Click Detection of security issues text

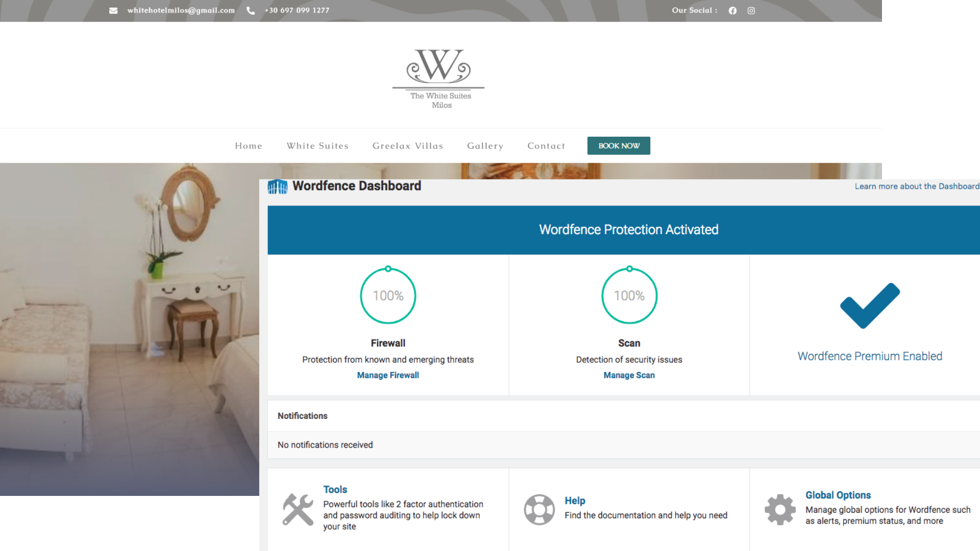point(629,360)
